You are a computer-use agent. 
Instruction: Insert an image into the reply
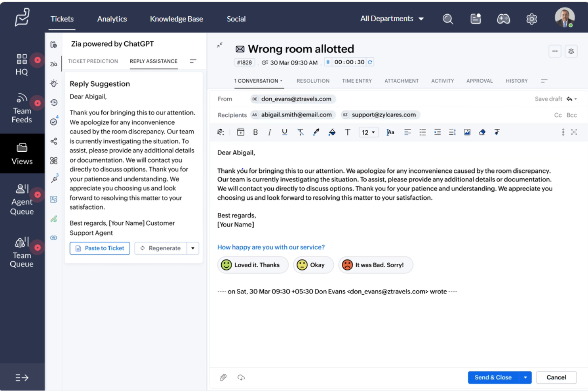467,132
